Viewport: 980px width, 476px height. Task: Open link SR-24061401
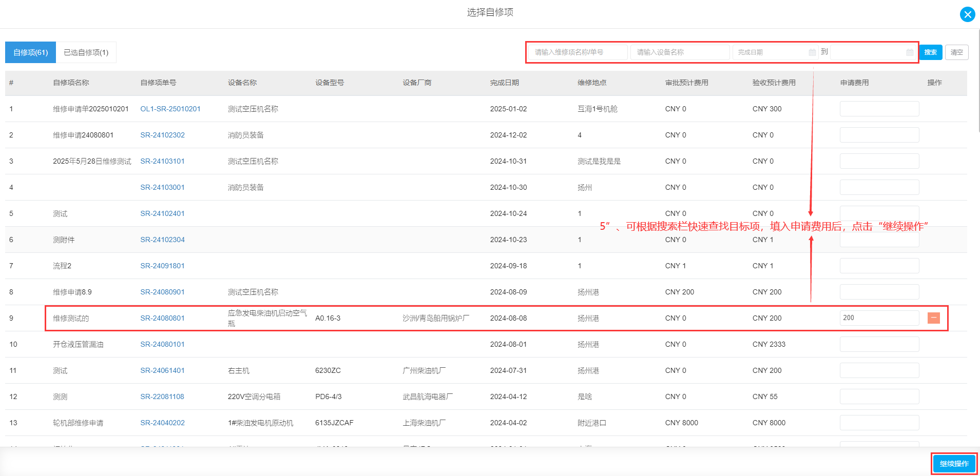(162, 370)
